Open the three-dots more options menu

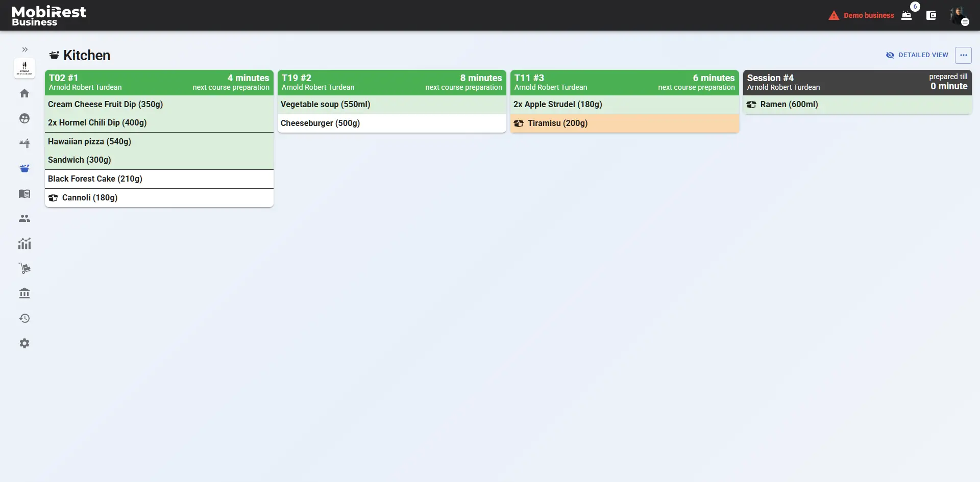click(x=963, y=55)
